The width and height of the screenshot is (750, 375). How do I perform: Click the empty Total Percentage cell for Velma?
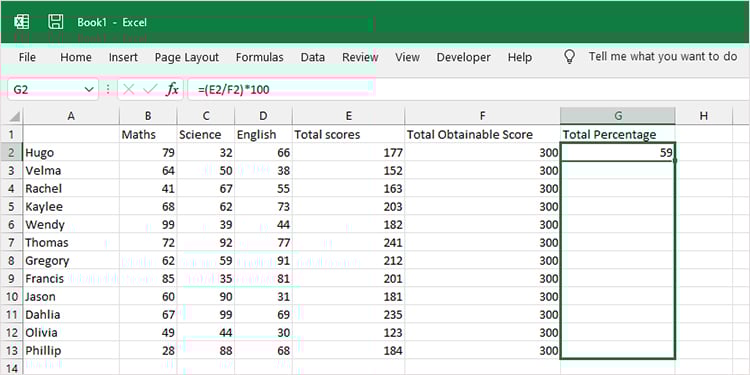pyautogui.click(x=618, y=171)
